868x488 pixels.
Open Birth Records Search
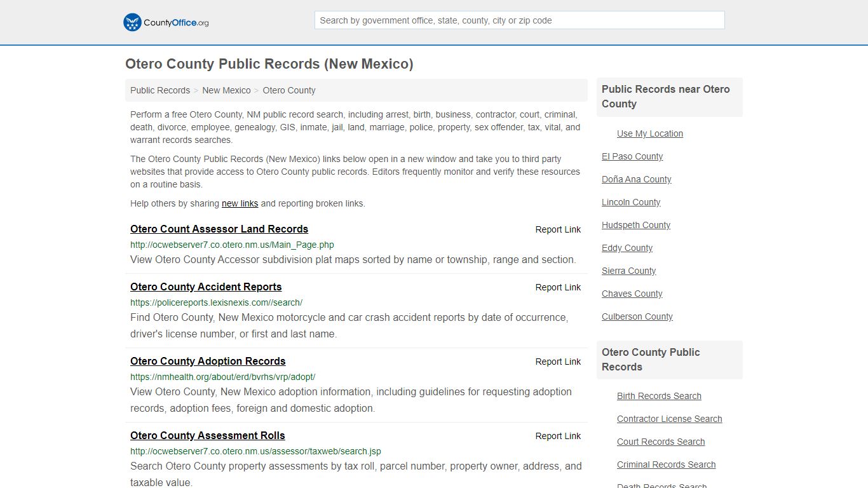pyautogui.click(x=659, y=396)
